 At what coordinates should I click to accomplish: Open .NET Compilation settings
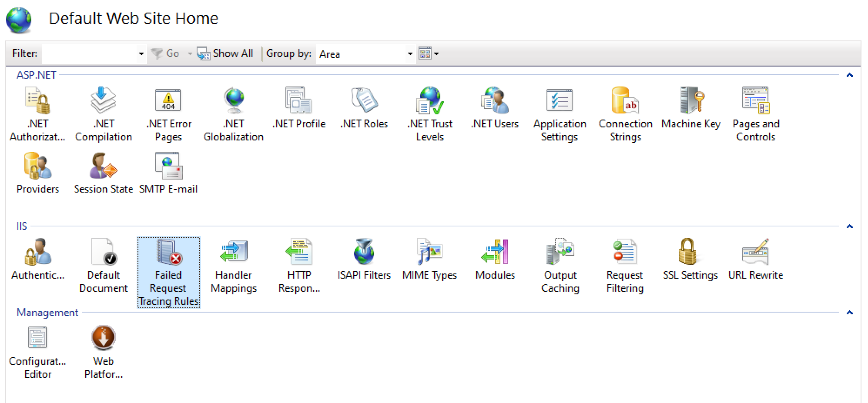(103, 114)
